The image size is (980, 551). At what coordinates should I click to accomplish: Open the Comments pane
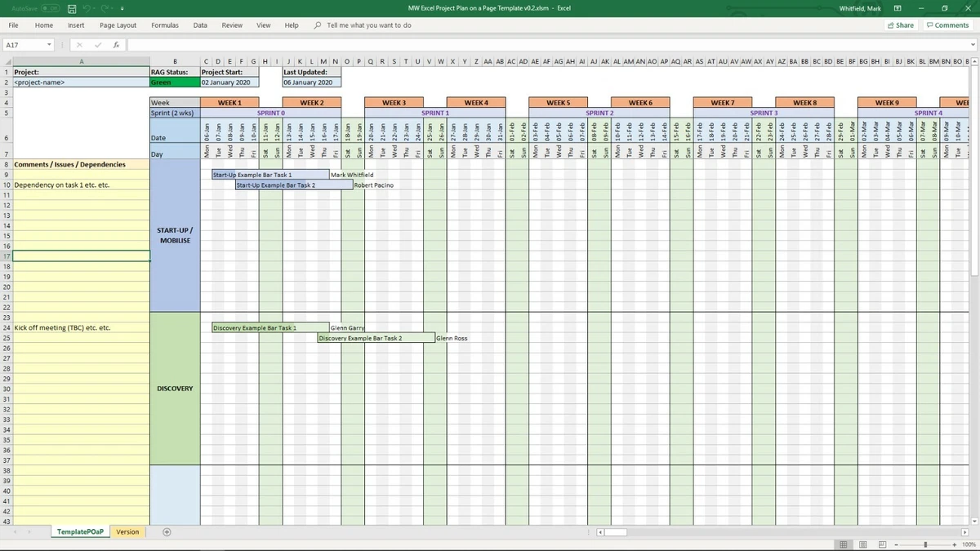[947, 25]
